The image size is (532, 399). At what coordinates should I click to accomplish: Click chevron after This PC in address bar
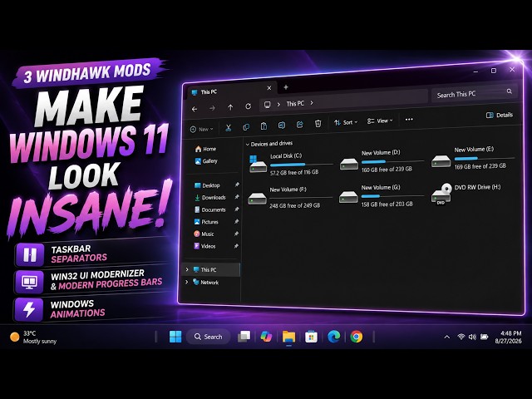click(312, 102)
